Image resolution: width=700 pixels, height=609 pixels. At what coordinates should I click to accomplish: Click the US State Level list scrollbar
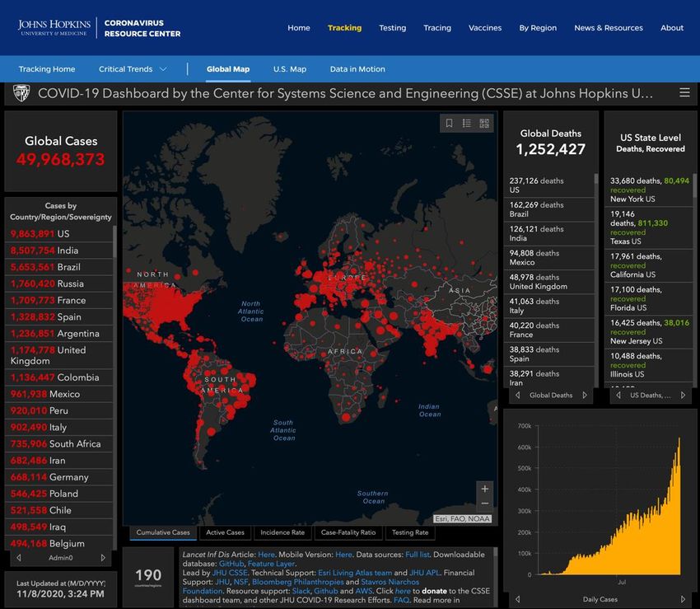694,185
